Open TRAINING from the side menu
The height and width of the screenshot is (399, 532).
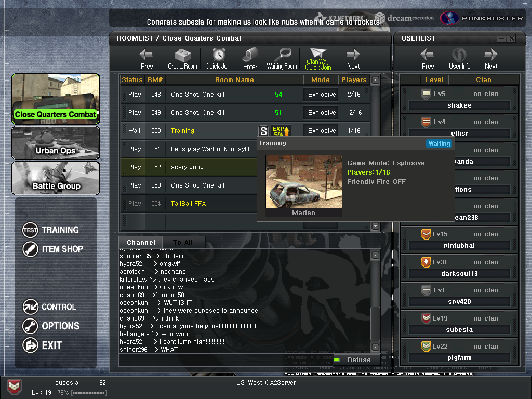point(50,230)
